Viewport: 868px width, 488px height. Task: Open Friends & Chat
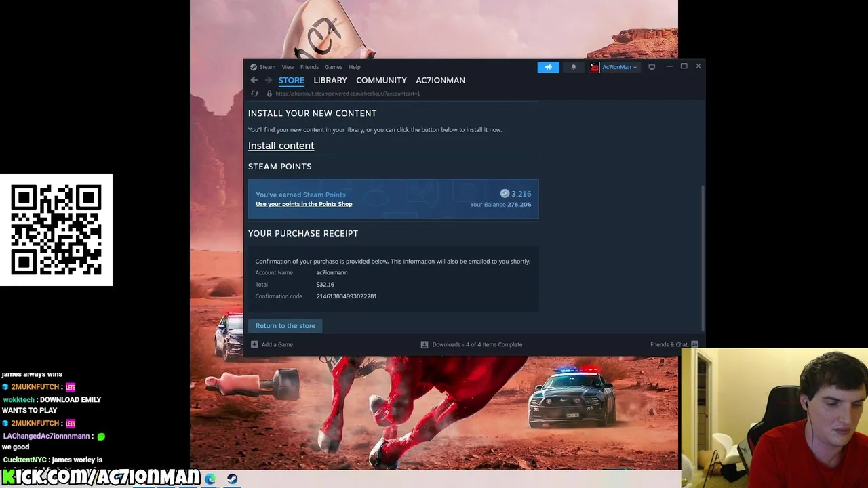[669, 344]
